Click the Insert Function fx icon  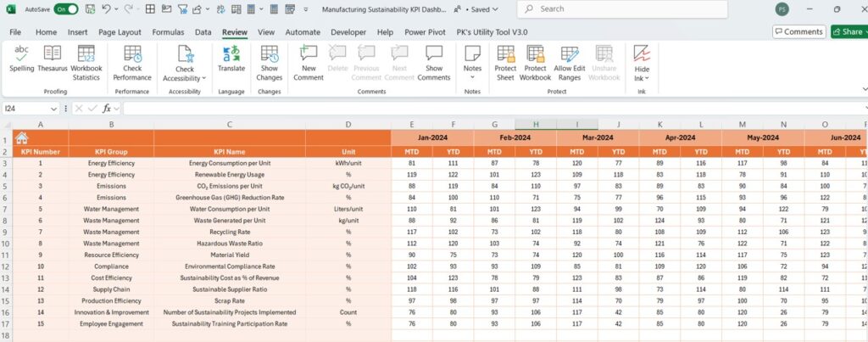coord(107,109)
